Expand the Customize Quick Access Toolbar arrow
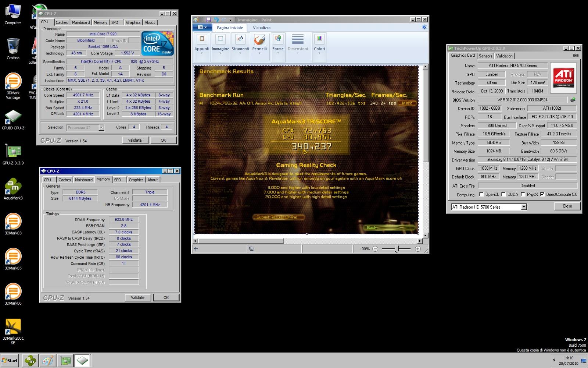This screenshot has height=368, width=588. click(230, 20)
